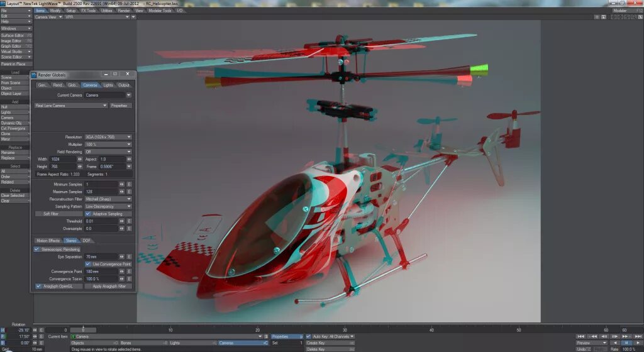Screen dimensions: 644x352
Task: Pause playback with the highlighted pause button
Action: coord(626,343)
